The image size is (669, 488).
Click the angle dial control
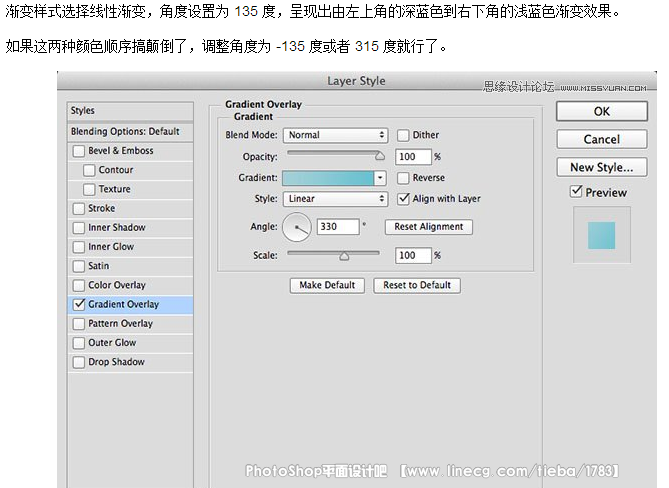tap(297, 228)
